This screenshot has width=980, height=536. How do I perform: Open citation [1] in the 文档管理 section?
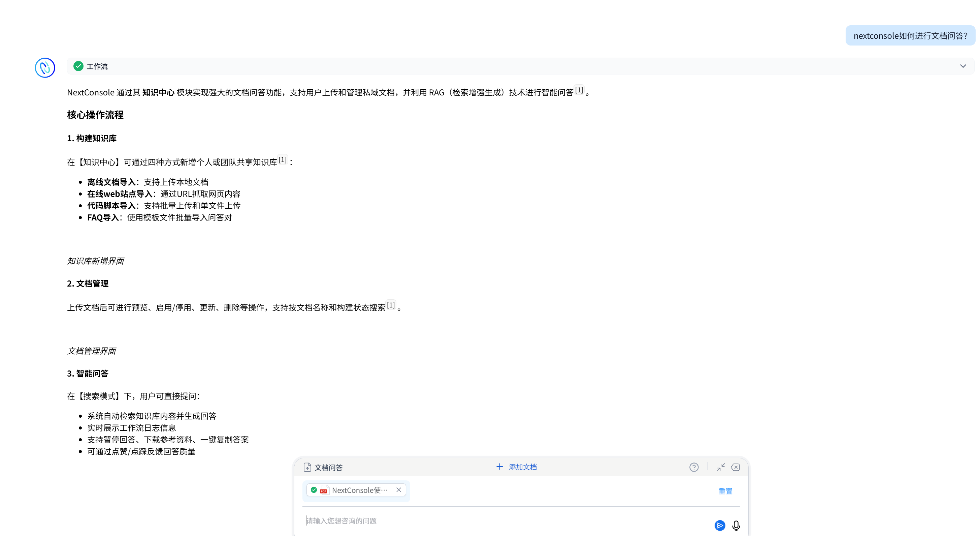[391, 305]
